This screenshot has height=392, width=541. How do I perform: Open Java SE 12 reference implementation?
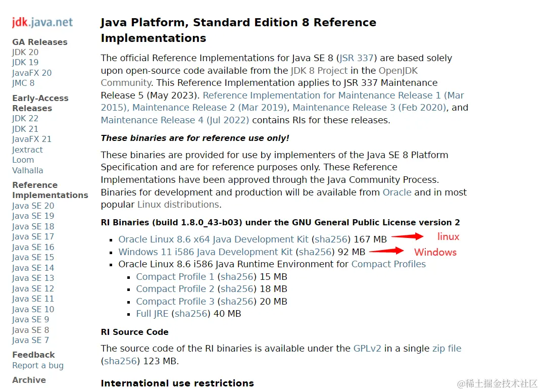[x=33, y=288]
